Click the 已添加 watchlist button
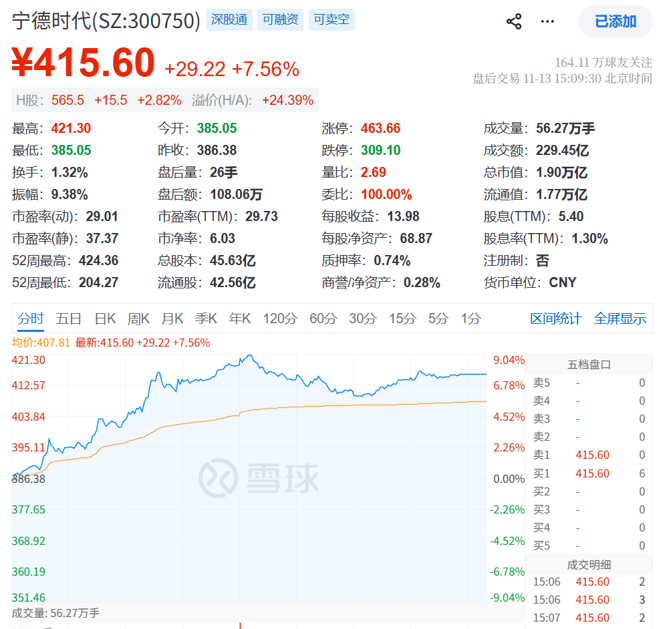This screenshot has width=667, height=629. pos(615,21)
